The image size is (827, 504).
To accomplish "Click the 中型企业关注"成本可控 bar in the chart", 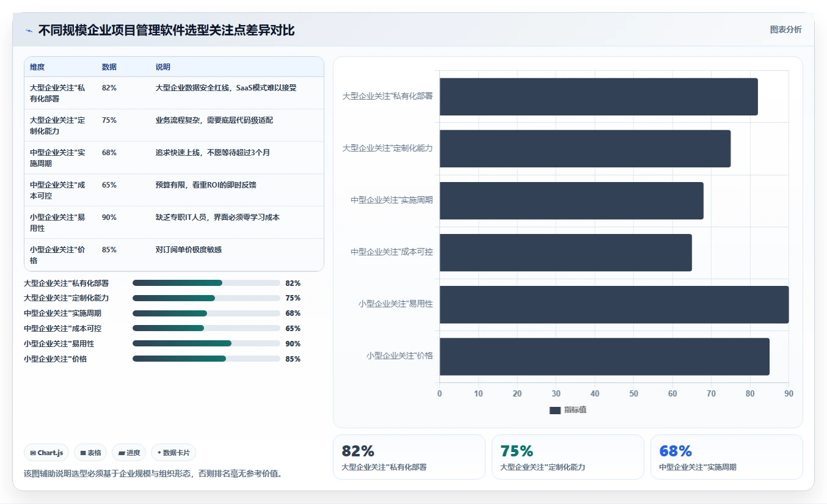I will (x=566, y=252).
